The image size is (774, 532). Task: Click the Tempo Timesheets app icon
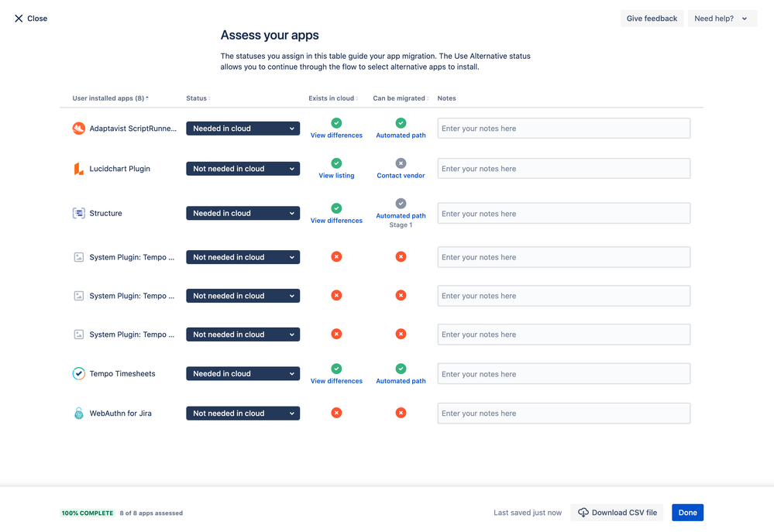(77, 373)
